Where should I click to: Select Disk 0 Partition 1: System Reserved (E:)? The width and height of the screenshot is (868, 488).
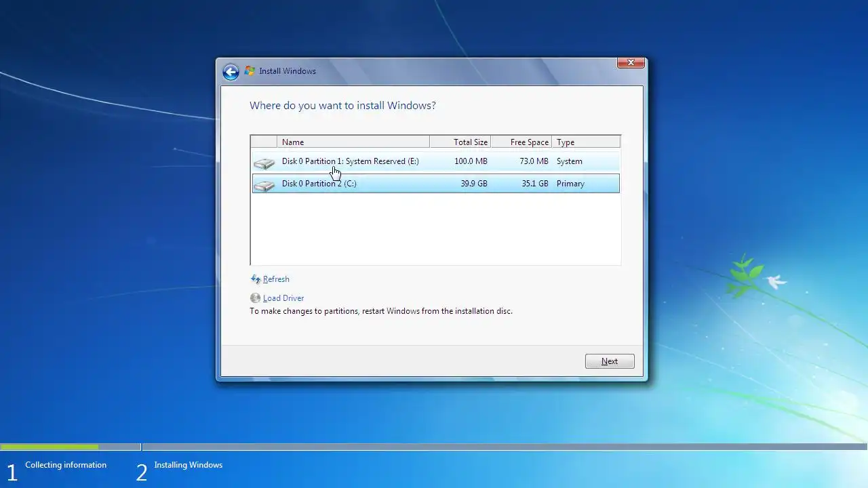tap(435, 161)
